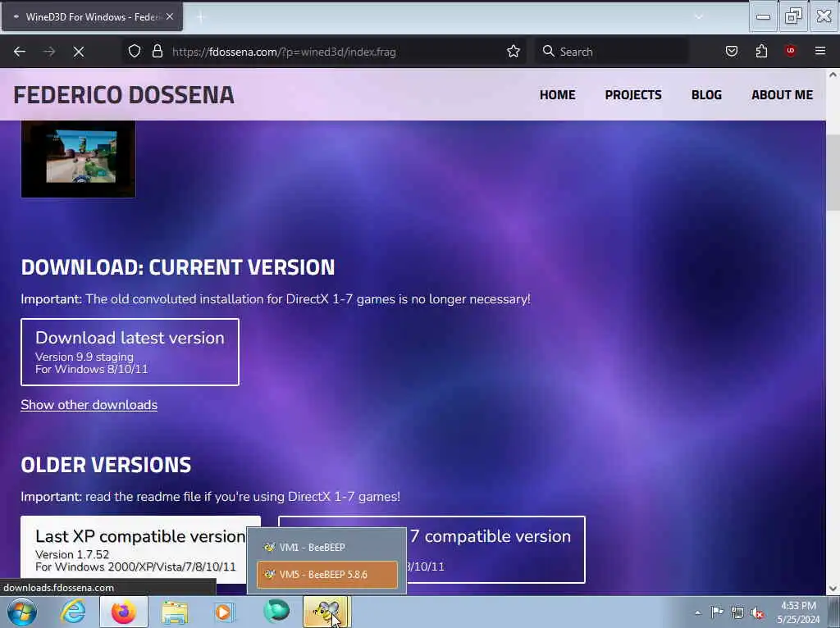
Task: Click into the browser Search box
Action: [612, 52]
